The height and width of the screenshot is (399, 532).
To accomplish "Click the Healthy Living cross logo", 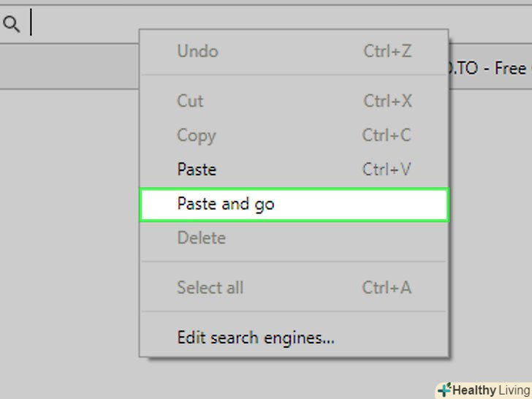I will 444,390.
